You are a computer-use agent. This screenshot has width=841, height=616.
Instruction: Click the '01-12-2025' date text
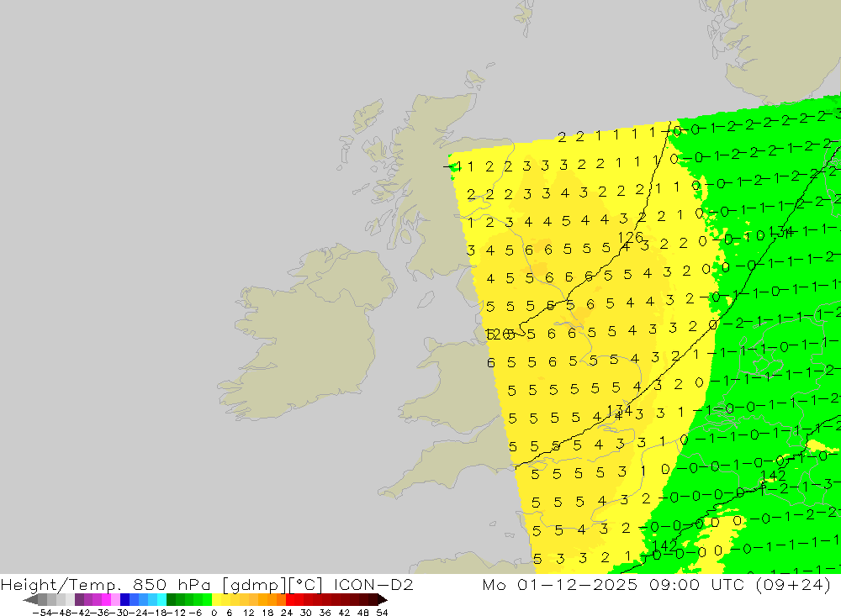577,584
